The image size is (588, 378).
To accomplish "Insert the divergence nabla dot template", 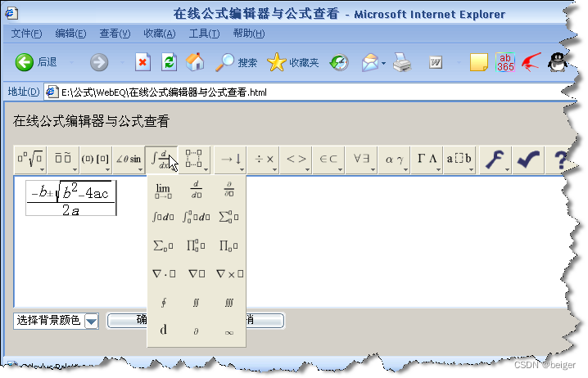I will point(164,274).
